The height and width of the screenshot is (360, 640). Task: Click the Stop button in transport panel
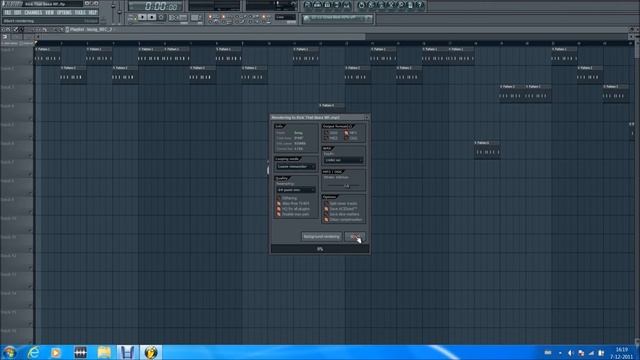pos(151,18)
